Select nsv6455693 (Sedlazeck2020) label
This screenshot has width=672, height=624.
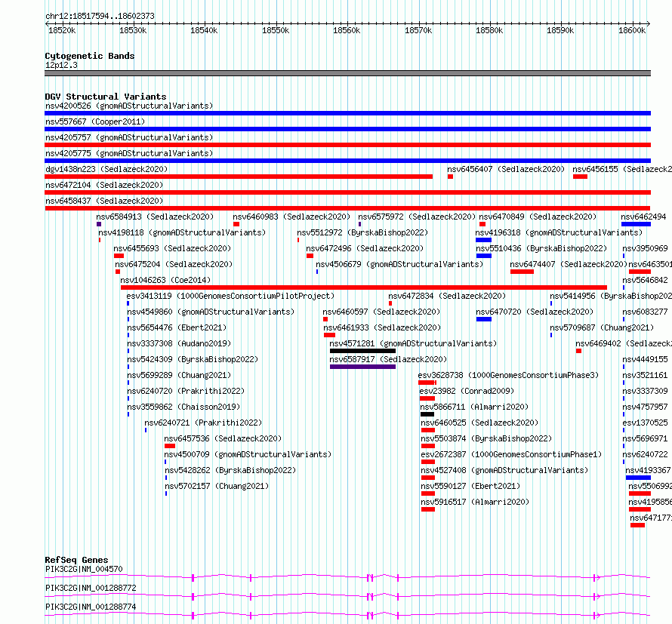click(172, 248)
